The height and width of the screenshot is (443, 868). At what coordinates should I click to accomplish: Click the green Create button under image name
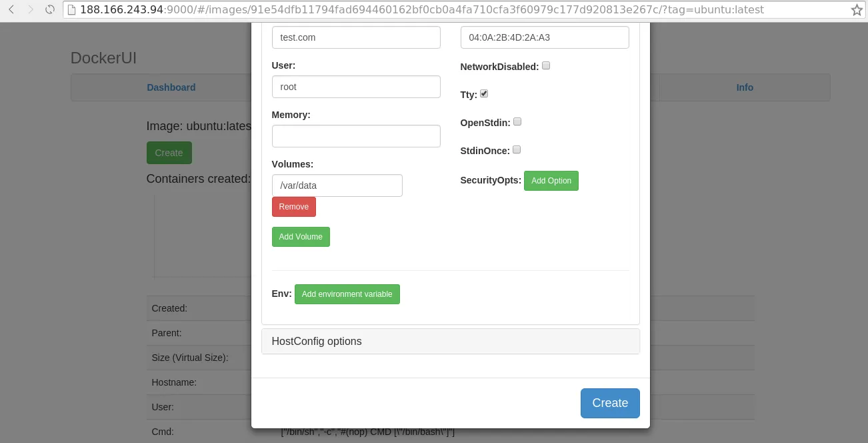click(169, 152)
